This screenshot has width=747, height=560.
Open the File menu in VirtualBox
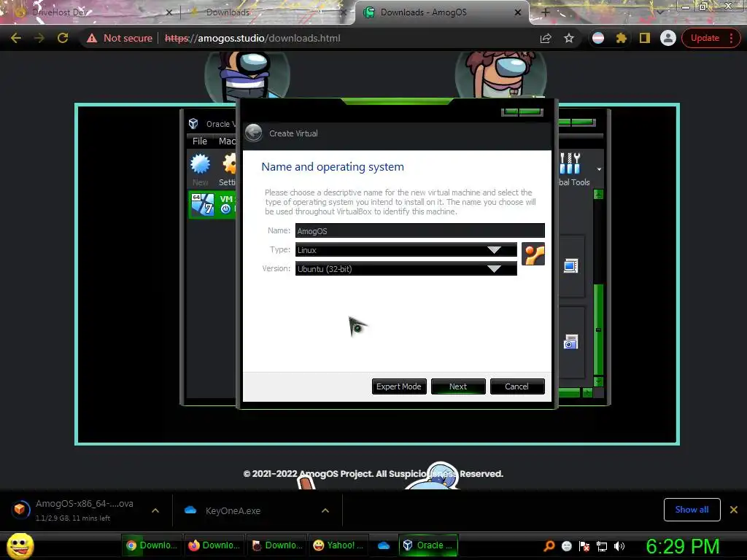pos(200,141)
